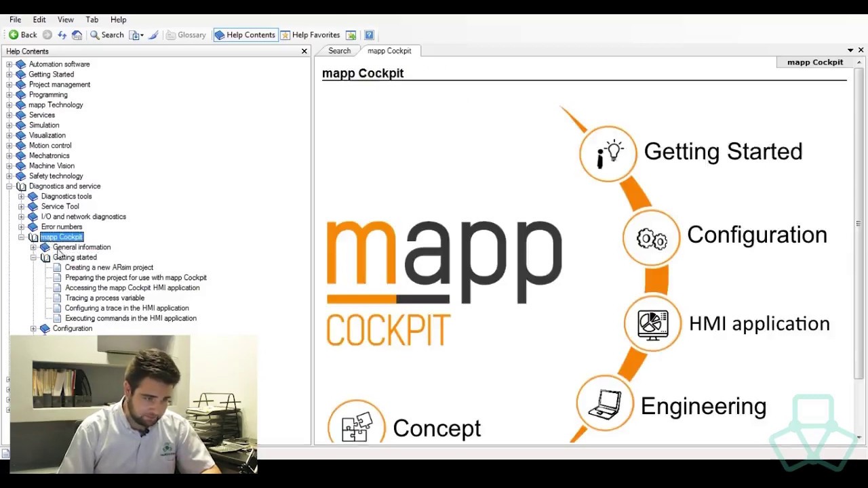This screenshot has width=868, height=488.
Task: Expand the General information node
Action: click(x=34, y=247)
